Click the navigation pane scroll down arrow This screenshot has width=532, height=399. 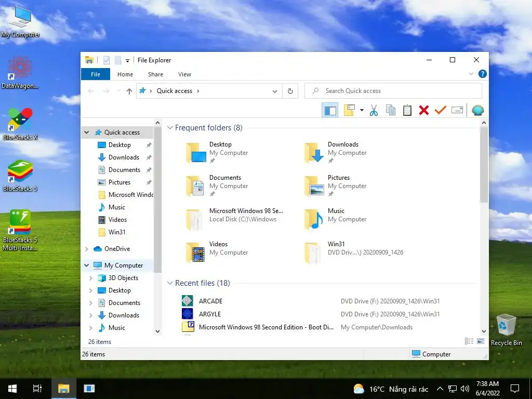157,331
